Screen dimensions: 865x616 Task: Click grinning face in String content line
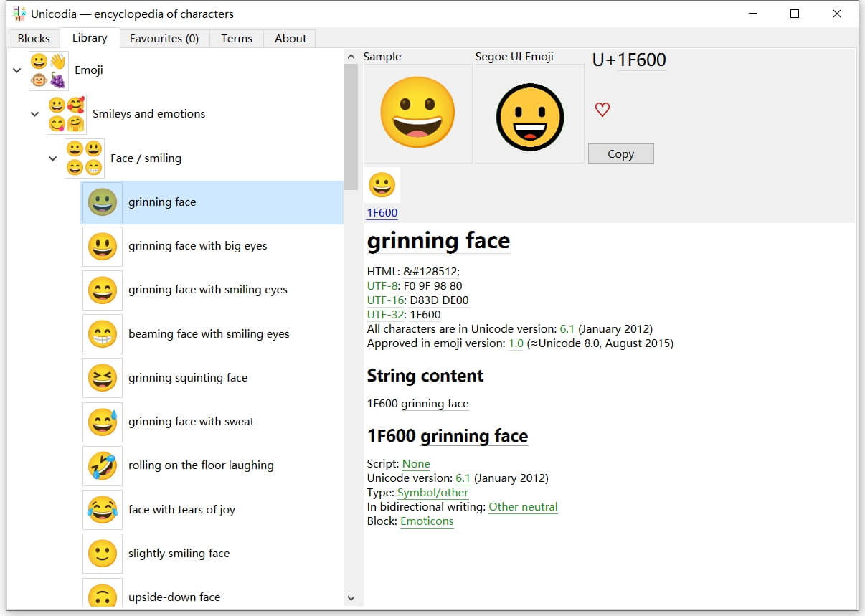tap(435, 404)
